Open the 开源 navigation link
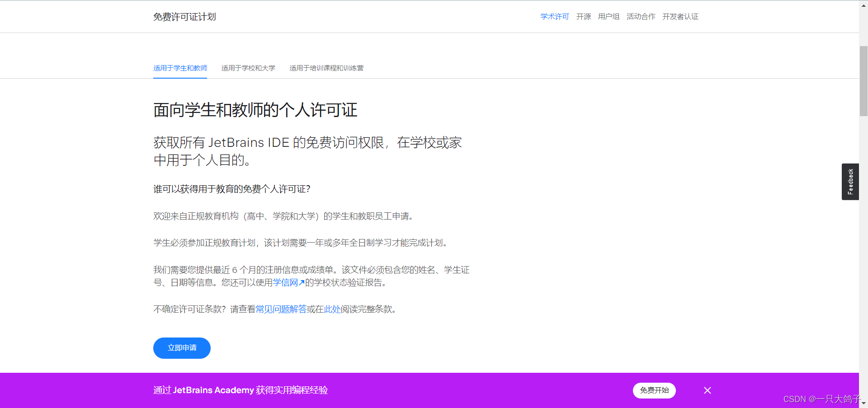This screenshot has width=868, height=408. click(583, 16)
